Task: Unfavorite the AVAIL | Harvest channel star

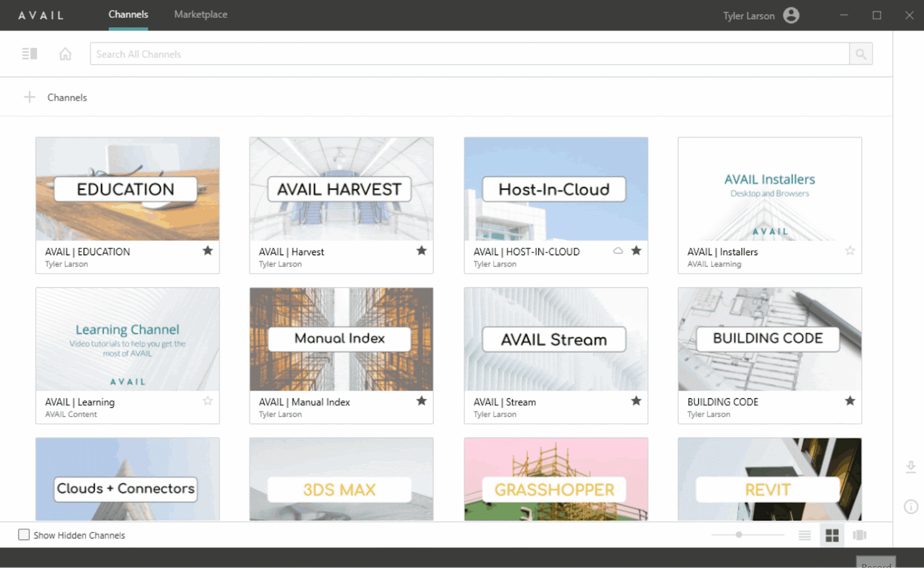Action: [422, 251]
